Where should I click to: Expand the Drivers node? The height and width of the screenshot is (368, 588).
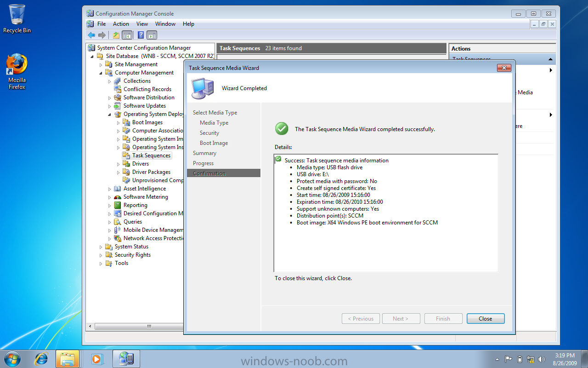click(x=118, y=164)
